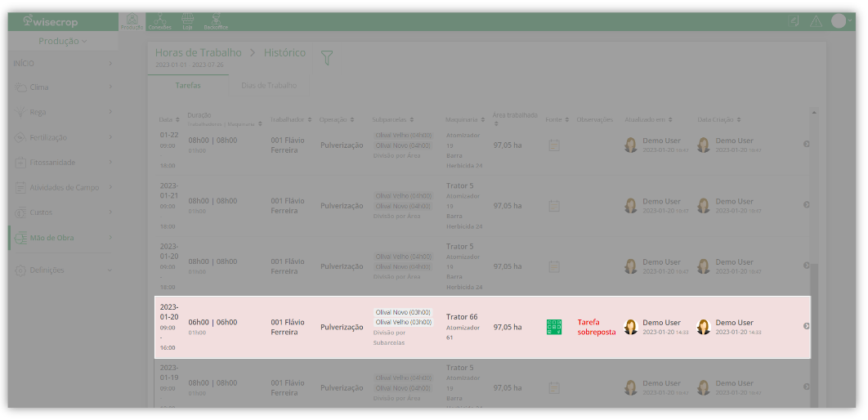Click the table vertical scrollbar thumb

tap(814, 335)
